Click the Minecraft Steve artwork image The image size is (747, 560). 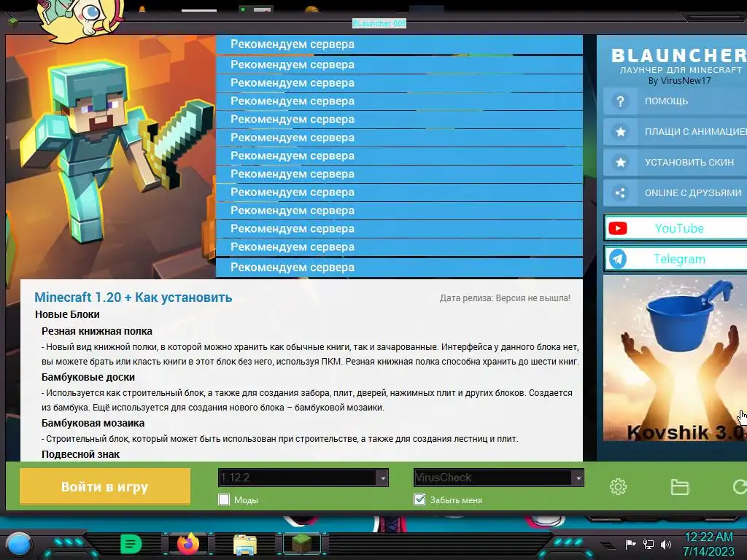click(111, 156)
